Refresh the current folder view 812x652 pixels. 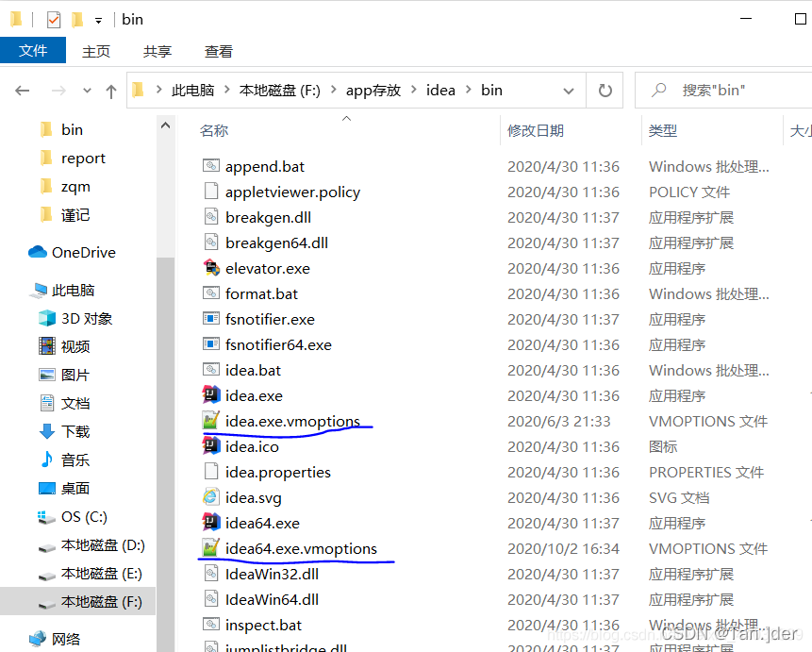(605, 91)
